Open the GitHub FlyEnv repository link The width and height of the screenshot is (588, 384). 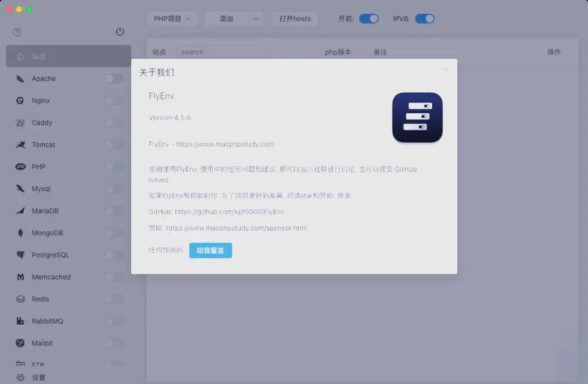click(230, 212)
